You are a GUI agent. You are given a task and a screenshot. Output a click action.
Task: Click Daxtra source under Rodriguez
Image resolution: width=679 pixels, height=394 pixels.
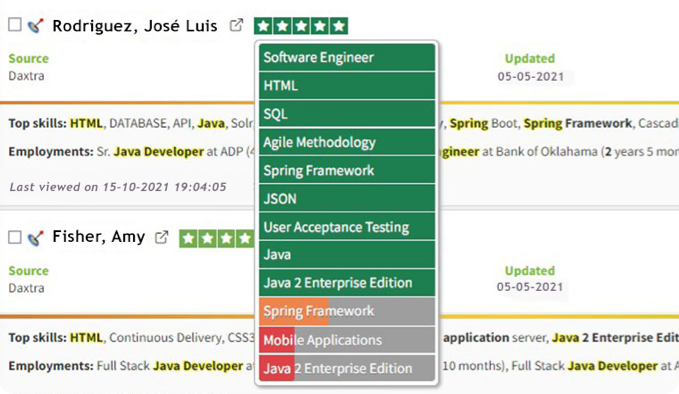[26, 76]
